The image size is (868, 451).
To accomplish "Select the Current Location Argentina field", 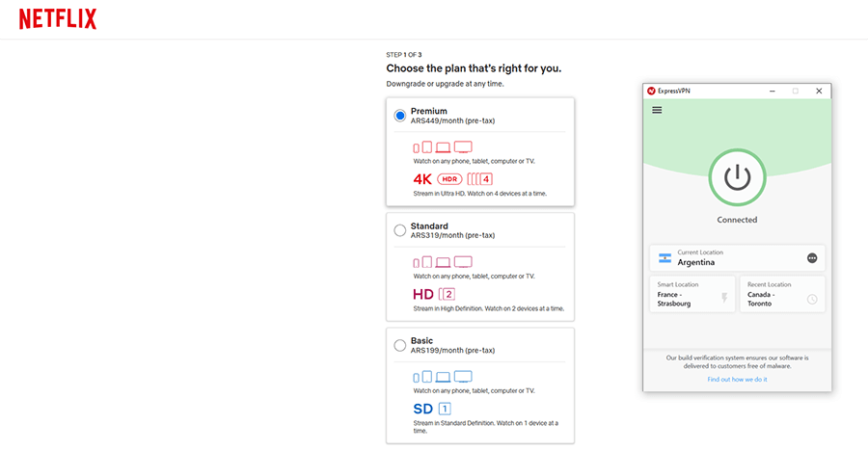I will pyautogui.click(x=738, y=258).
